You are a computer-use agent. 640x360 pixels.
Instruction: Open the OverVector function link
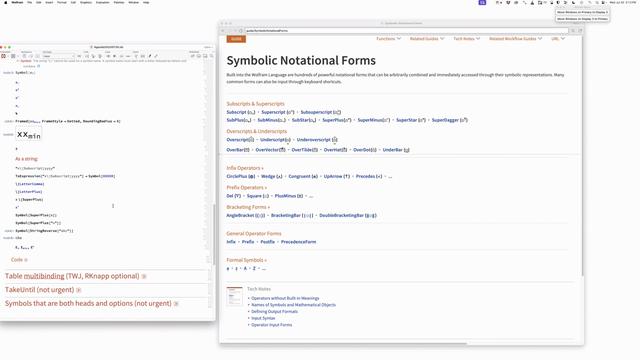point(270,150)
